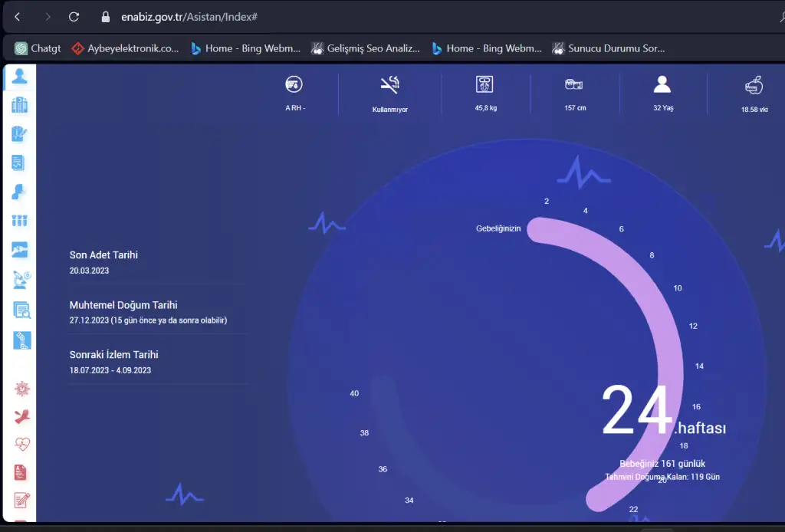Click the no-smoking icon above Kullanmıyor

point(389,84)
